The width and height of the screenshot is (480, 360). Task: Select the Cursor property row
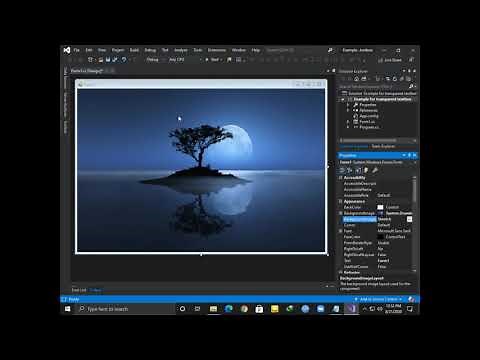point(378,225)
